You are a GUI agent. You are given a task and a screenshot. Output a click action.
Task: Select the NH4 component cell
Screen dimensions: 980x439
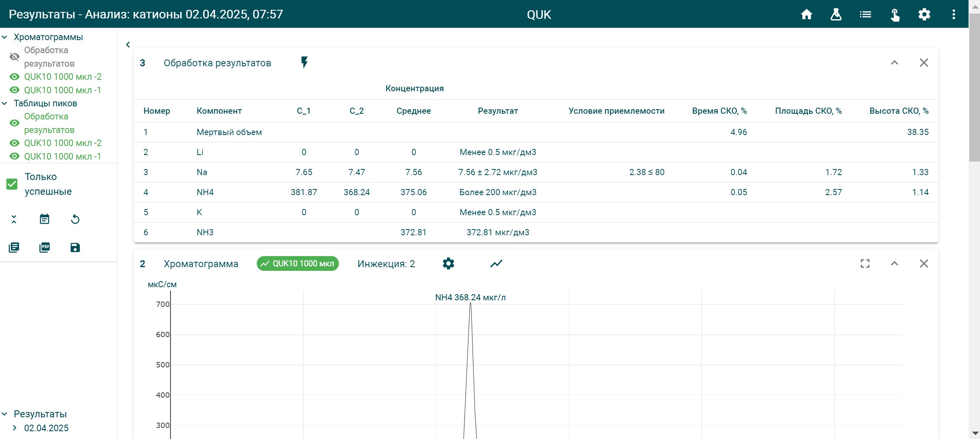point(205,192)
